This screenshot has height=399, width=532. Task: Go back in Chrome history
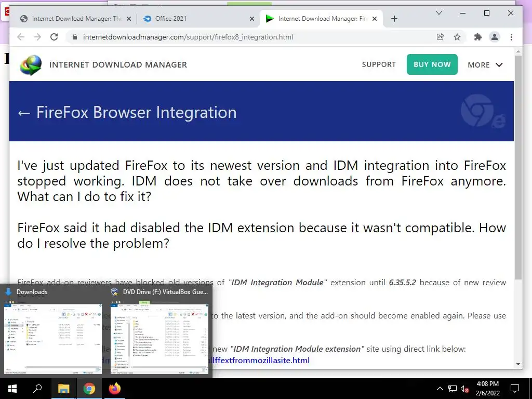(x=21, y=37)
